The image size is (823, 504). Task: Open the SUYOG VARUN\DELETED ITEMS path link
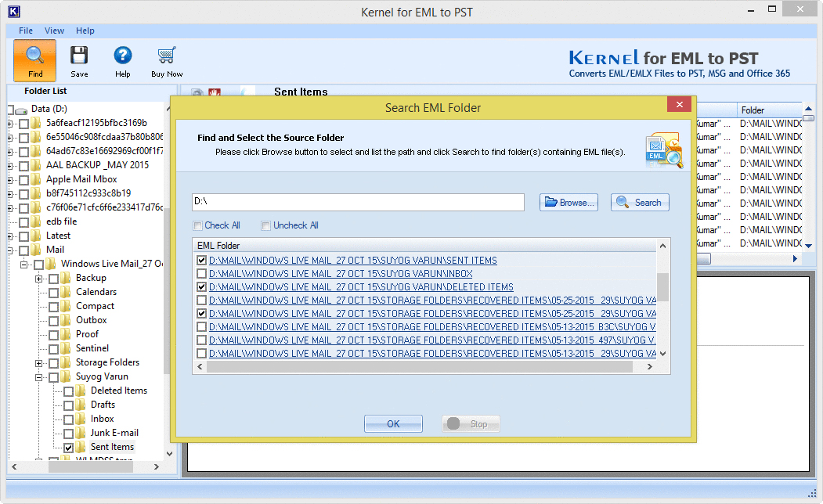point(361,287)
